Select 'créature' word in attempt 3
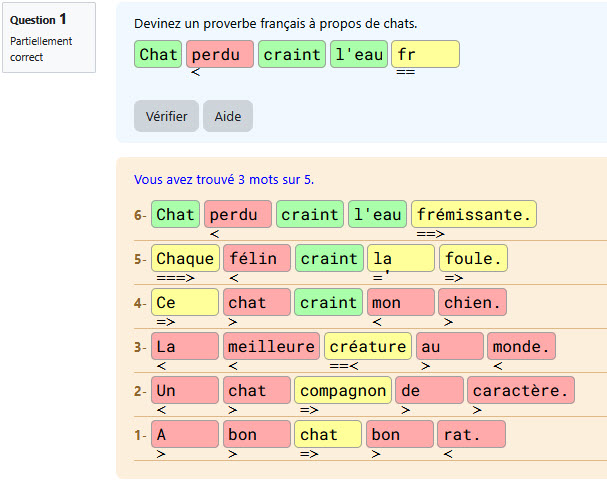Screen dimensions: 607x501 [x=368, y=346]
